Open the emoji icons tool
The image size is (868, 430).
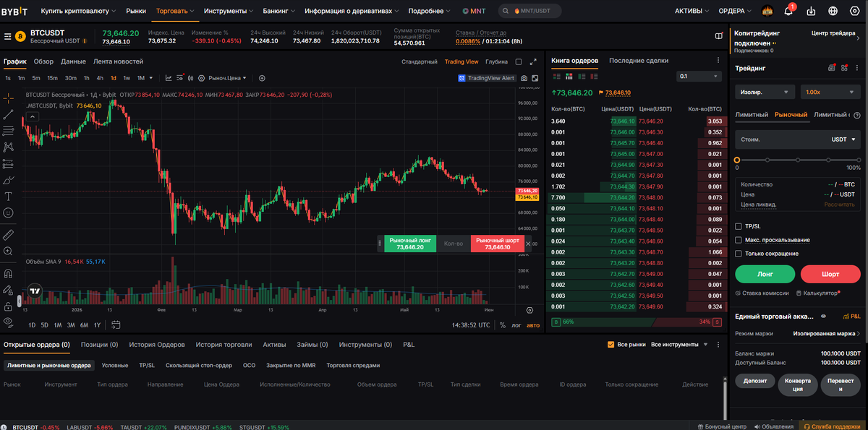tap(8, 213)
